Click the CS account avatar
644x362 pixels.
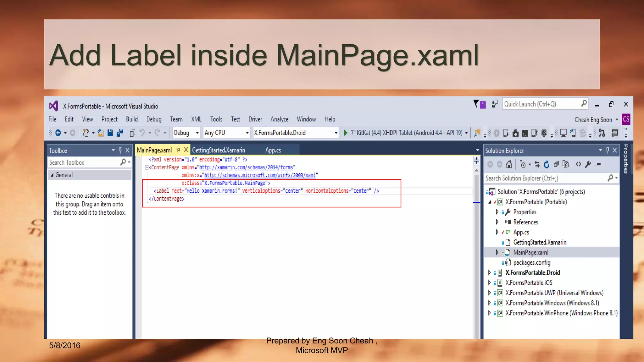pyautogui.click(x=626, y=119)
